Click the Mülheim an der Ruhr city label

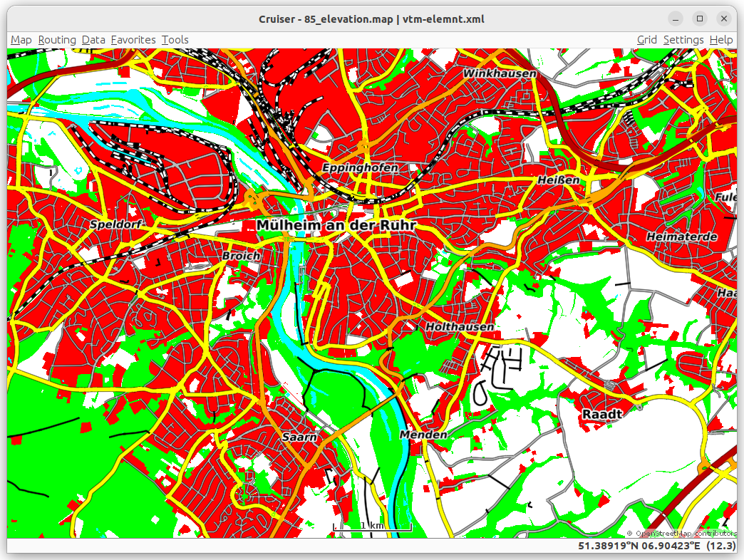(x=336, y=225)
